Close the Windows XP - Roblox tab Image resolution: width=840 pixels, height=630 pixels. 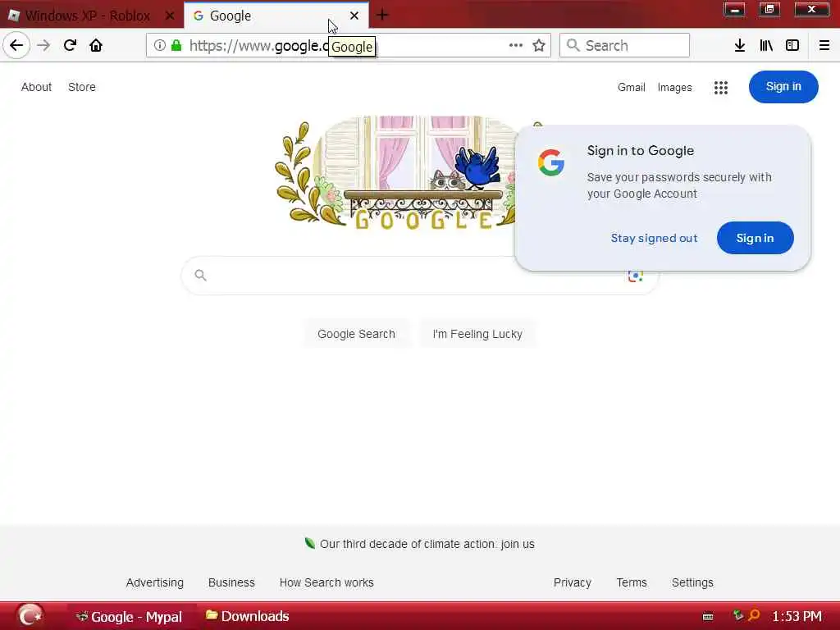coord(170,16)
